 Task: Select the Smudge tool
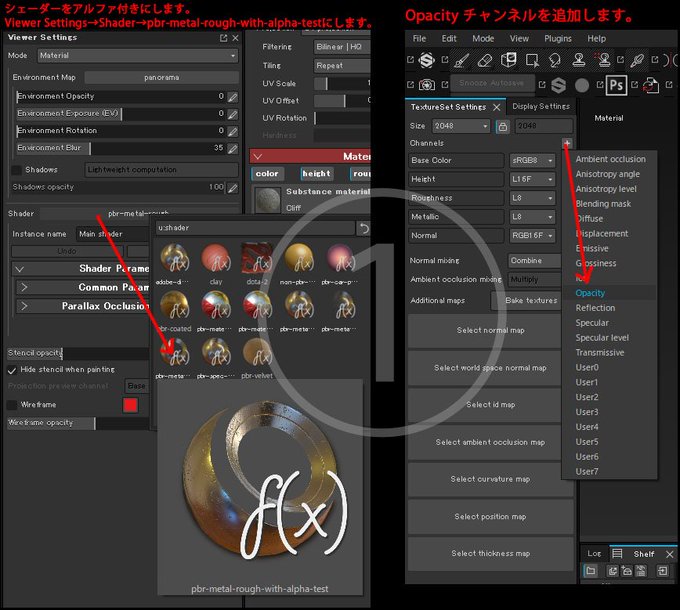[555, 60]
